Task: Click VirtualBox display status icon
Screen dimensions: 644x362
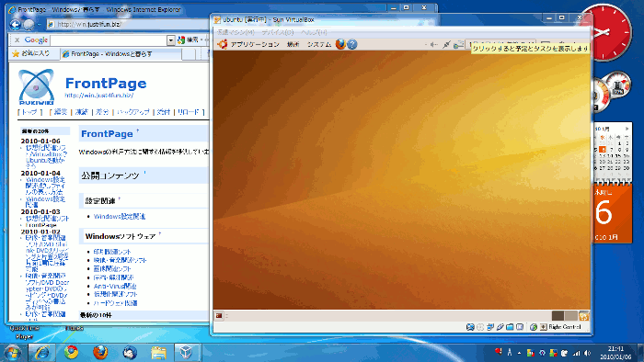Action: (x=520, y=327)
